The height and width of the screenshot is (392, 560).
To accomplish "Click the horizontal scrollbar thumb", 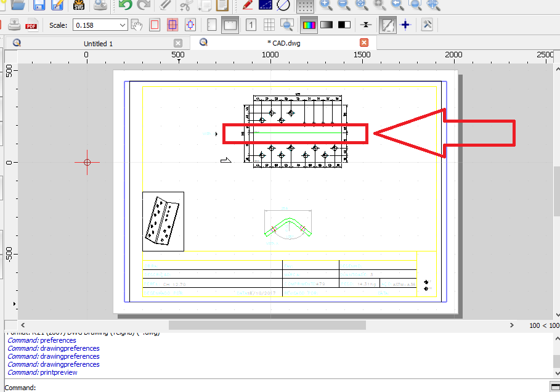I will click(267, 325).
